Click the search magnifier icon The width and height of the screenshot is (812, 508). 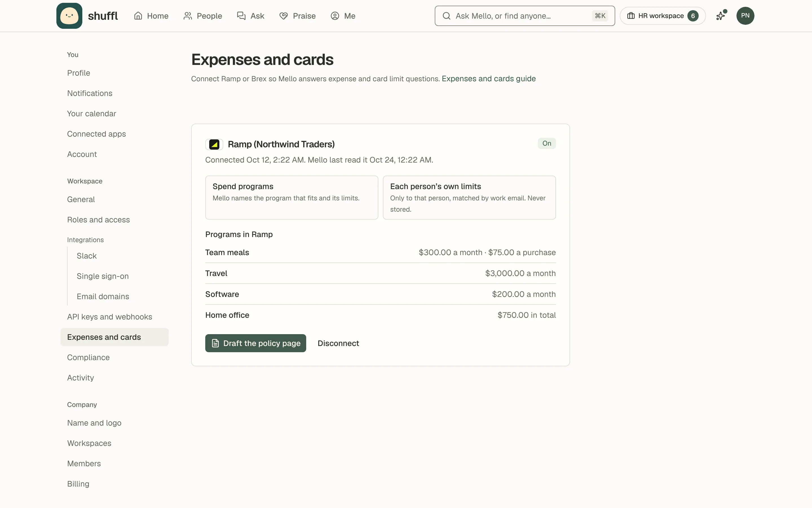446,16
